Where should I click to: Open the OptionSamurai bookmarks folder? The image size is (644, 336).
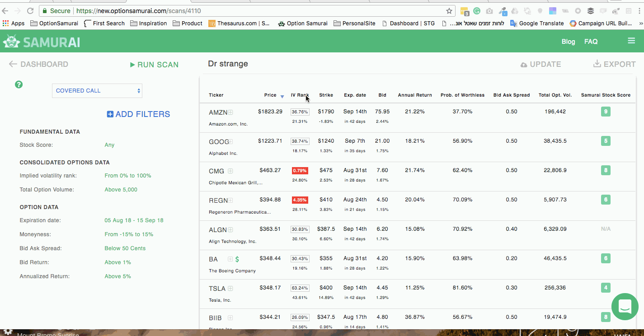point(54,23)
